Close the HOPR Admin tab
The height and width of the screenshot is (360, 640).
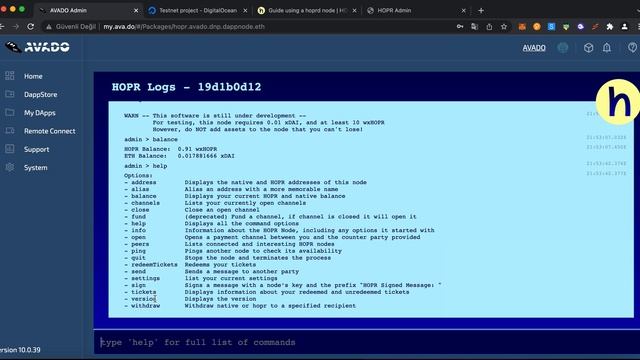pos(464,11)
